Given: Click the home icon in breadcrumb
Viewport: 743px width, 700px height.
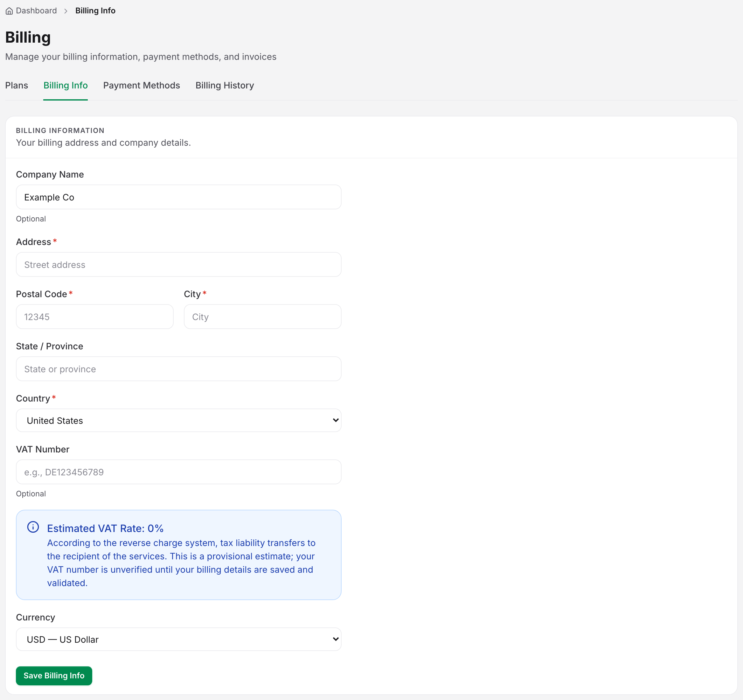Looking at the screenshot, I should pyautogui.click(x=9, y=11).
